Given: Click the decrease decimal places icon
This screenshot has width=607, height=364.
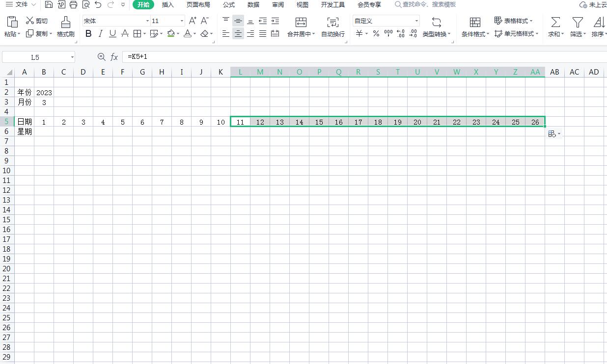Looking at the screenshot, I should (413, 34).
